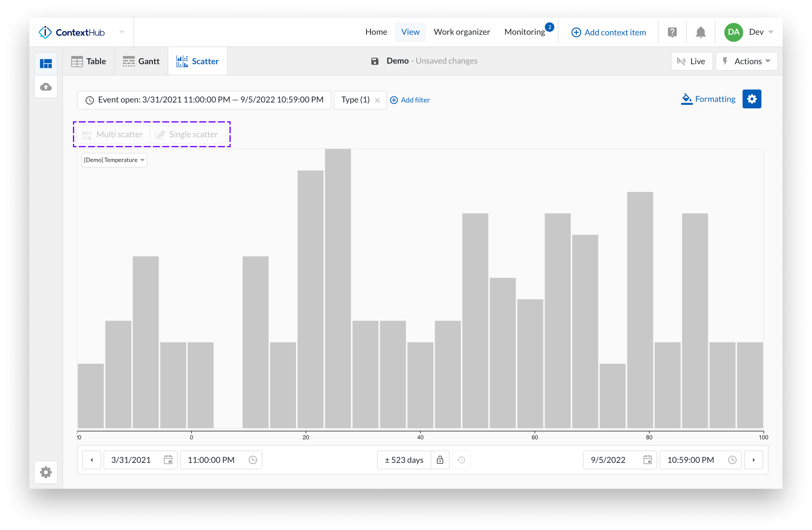
Task: Click the end time clock icon
Action: [732, 460]
